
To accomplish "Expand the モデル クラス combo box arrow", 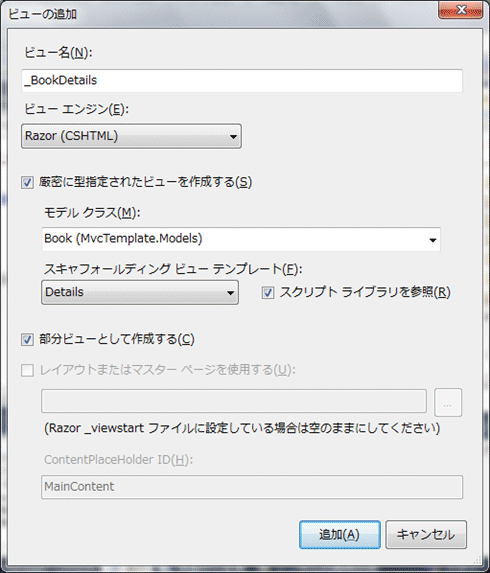I will tap(433, 240).
